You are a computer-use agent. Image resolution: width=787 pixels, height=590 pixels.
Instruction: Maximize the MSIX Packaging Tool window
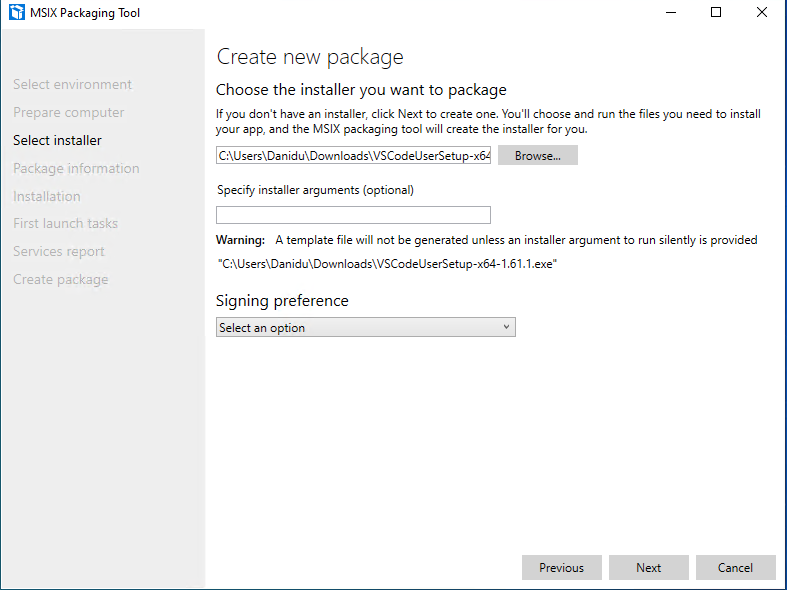(x=716, y=12)
